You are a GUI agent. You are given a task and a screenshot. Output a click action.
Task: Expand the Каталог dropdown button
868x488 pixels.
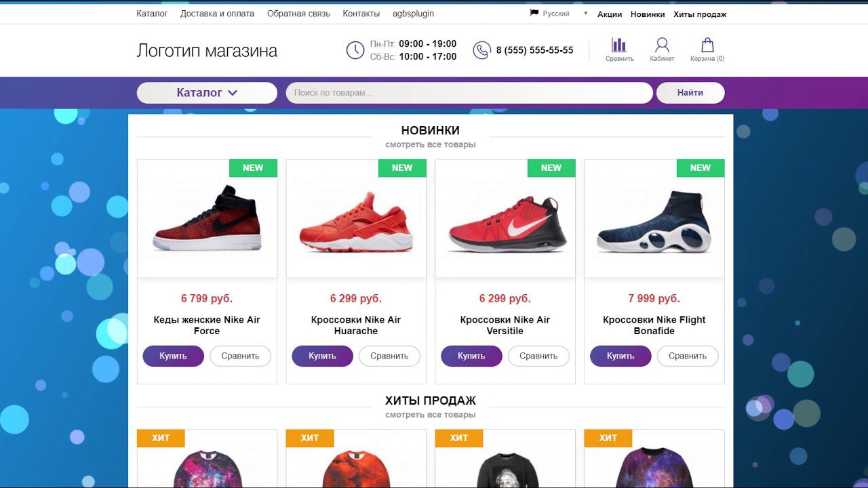(x=207, y=93)
